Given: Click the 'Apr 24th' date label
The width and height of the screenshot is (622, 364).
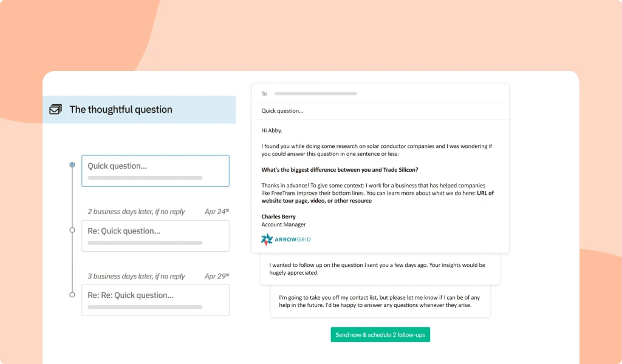Looking at the screenshot, I should click(217, 211).
